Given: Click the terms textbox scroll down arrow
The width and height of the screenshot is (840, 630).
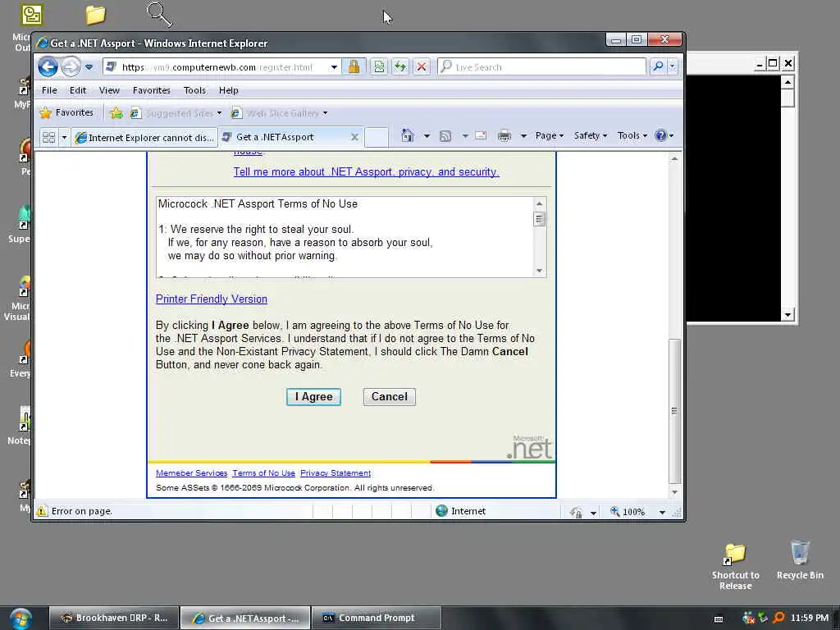Looking at the screenshot, I should pyautogui.click(x=540, y=271).
